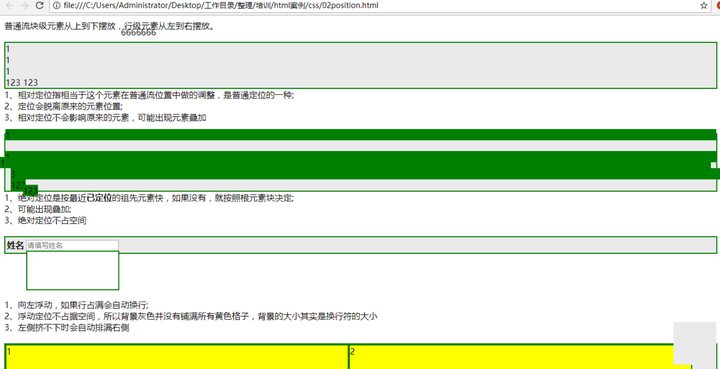Open the site information icon
Screen dimensions: 720x369
tap(56, 6)
